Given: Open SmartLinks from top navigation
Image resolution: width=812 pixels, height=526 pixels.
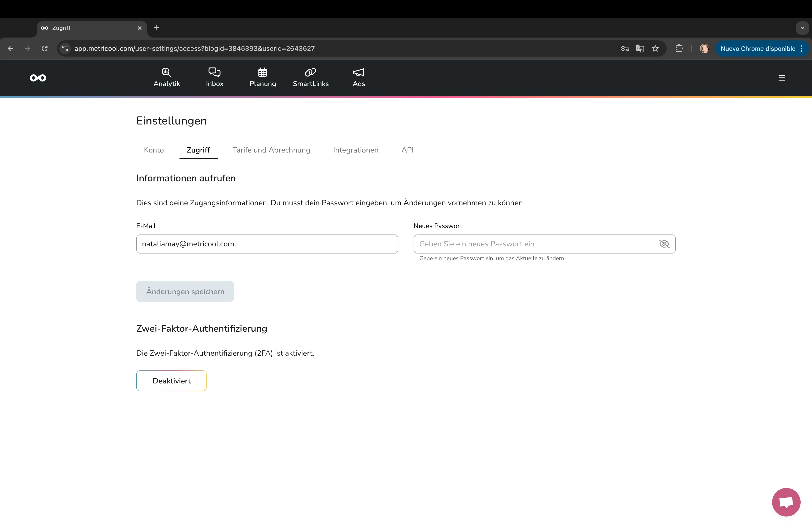Looking at the screenshot, I should pyautogui.click(x=311, y=77).
